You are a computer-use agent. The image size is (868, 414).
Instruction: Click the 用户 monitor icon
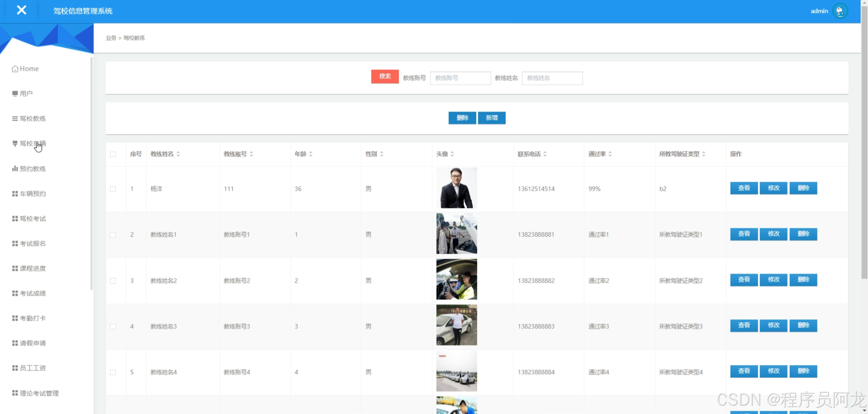click(x=15, y=94)
